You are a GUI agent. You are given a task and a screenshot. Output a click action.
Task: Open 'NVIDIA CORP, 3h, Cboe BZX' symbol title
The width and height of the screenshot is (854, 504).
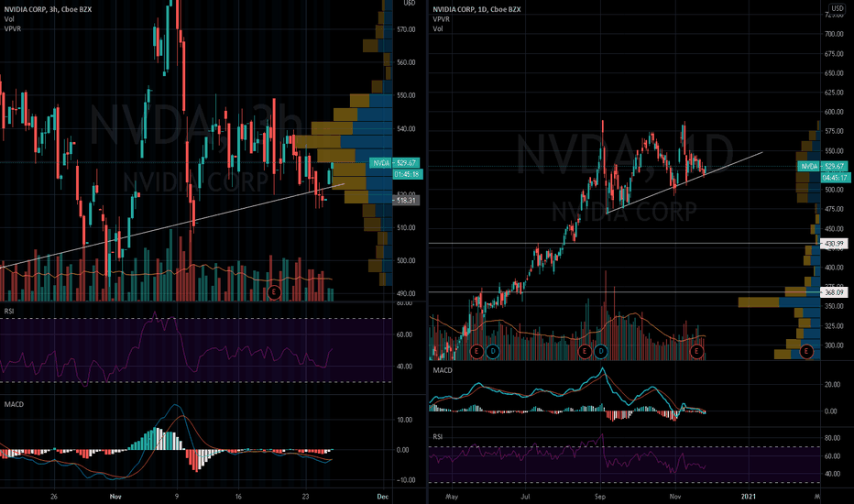click(x=48, y=9)
